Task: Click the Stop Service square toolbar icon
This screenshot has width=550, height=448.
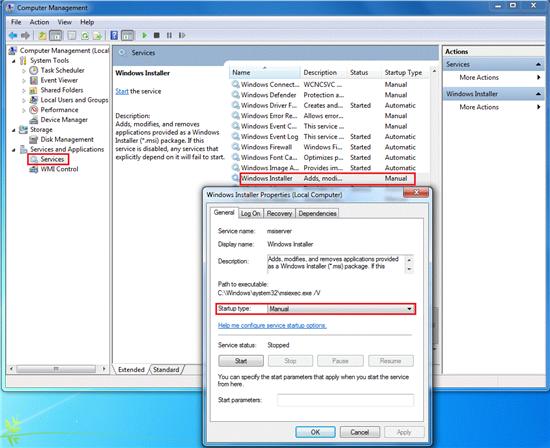Action: [x=157, y=35]
